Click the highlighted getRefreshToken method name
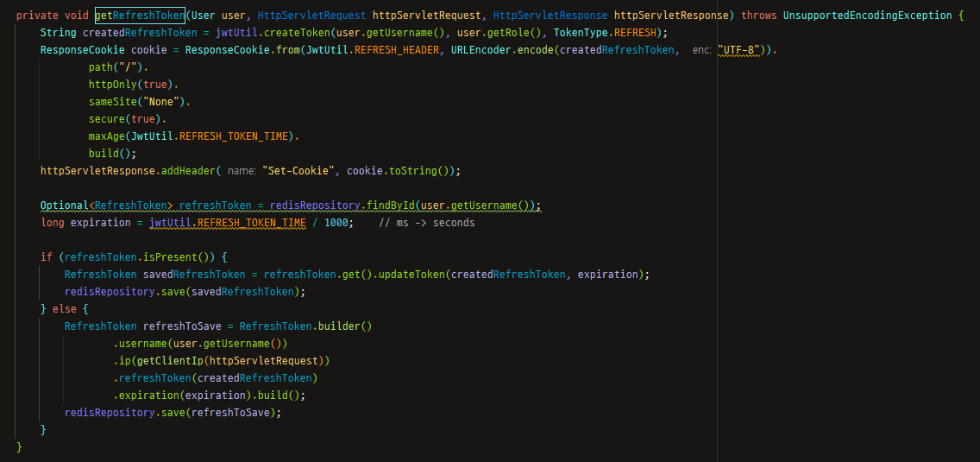The image size is (980, 462). pos(140,15)
